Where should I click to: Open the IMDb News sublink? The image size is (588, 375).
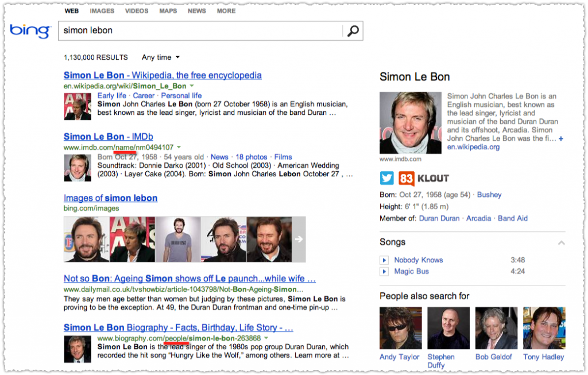coord(219,157)
